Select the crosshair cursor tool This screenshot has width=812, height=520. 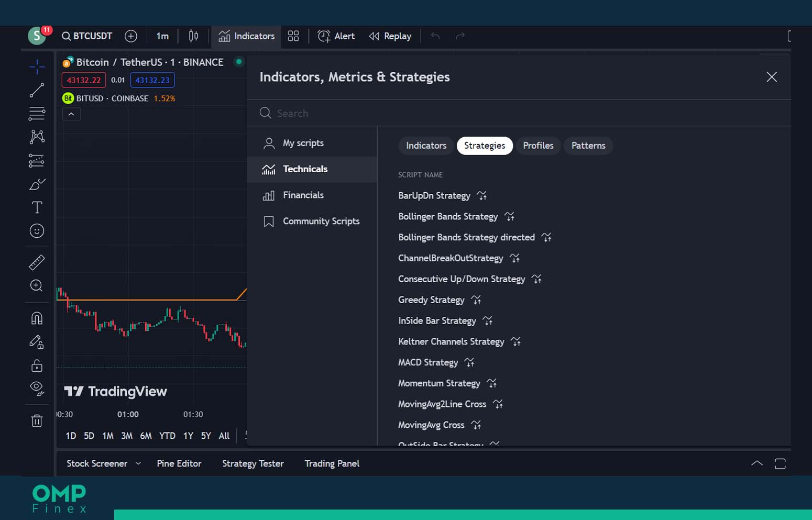(37, 67)
